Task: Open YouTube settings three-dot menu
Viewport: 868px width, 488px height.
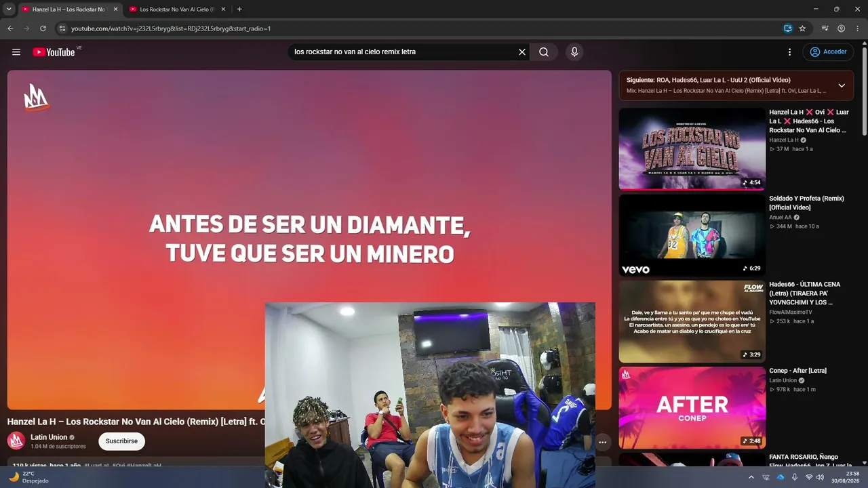Action: (x=789, y=52)
